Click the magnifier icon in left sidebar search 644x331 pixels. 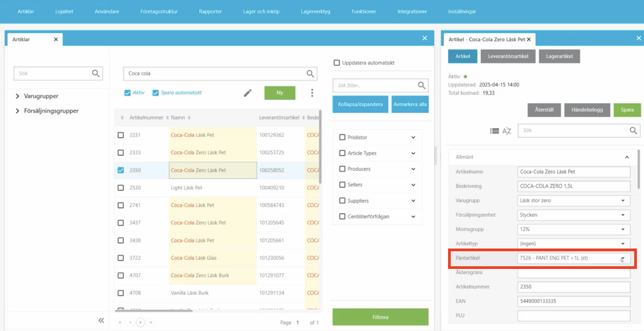(x=96, y=73)
